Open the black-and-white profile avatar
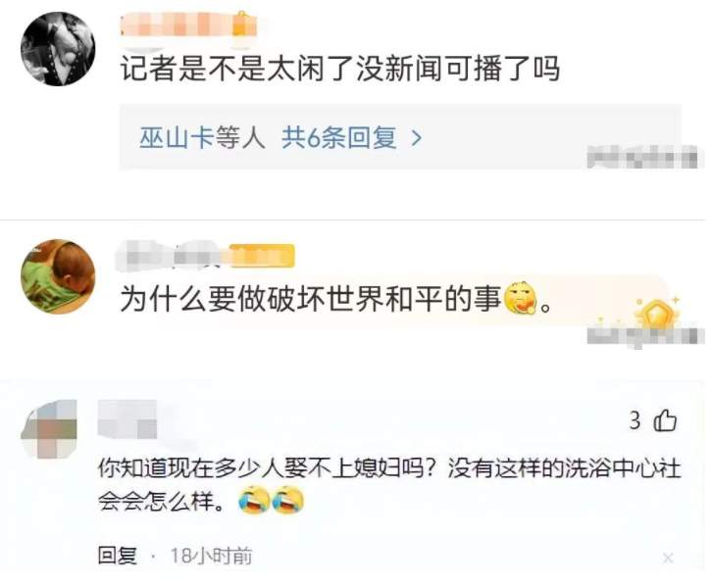 (x=58, y=49)
